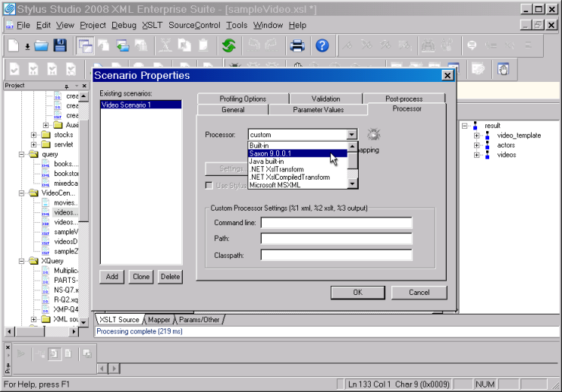
Task: Open the Tools menu
Action: [237, 25]
